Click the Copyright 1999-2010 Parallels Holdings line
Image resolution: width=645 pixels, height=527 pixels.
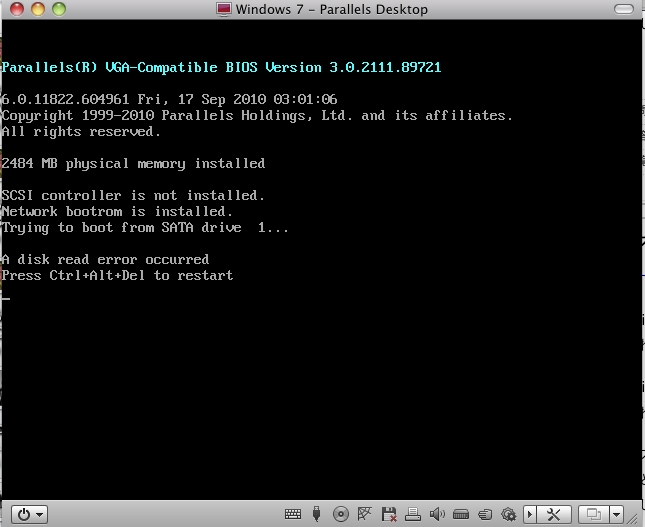click(257, 116)
